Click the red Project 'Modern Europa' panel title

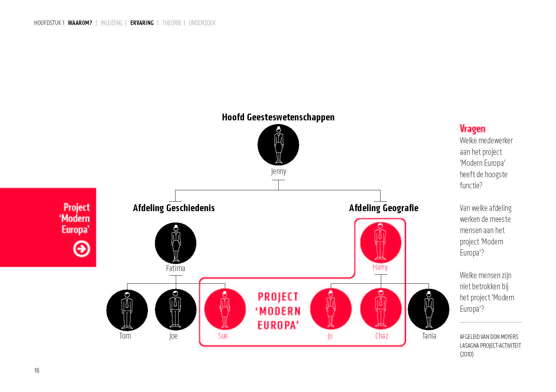point(76,218)
